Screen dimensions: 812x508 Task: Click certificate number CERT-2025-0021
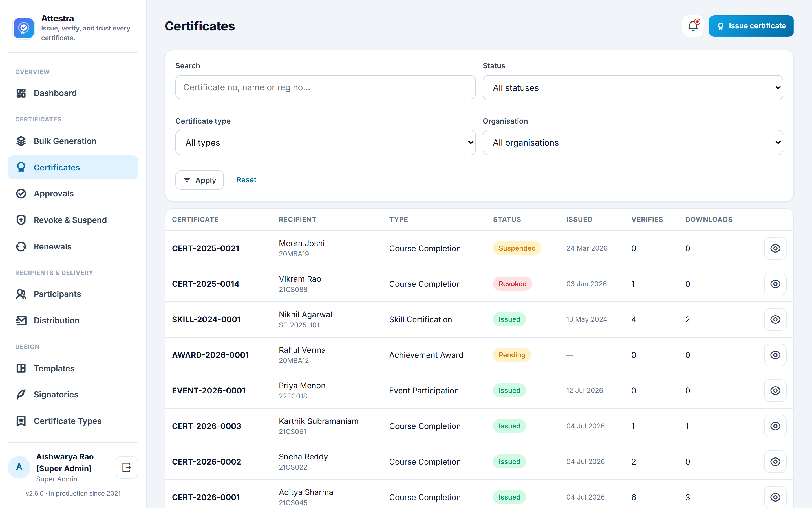pos(206,248)
